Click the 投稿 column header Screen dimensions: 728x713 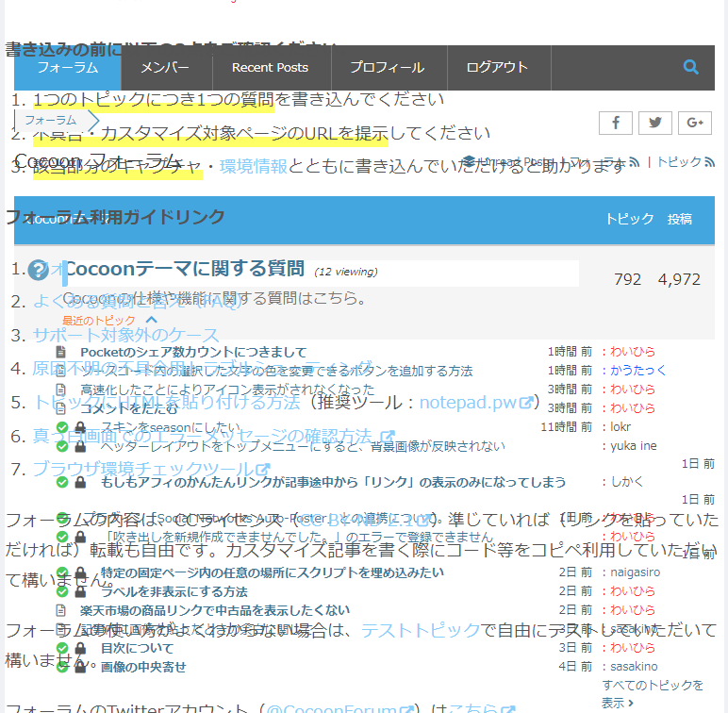click(x=680, y=219)
